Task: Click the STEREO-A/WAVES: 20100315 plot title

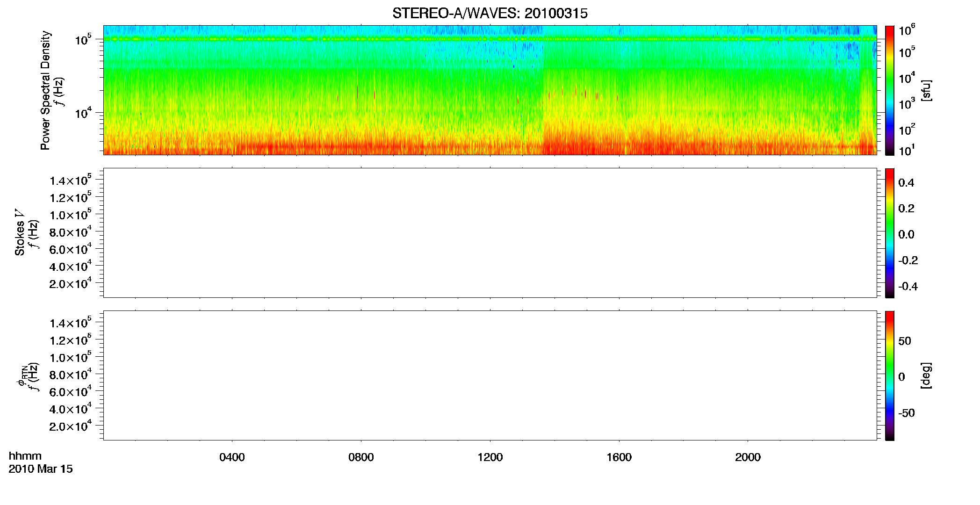Action: (490, 14)
